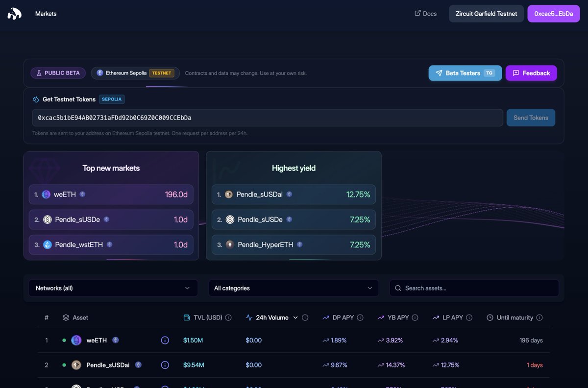
Task: Expand the All categories dropdown
Action: pos(294,288)
